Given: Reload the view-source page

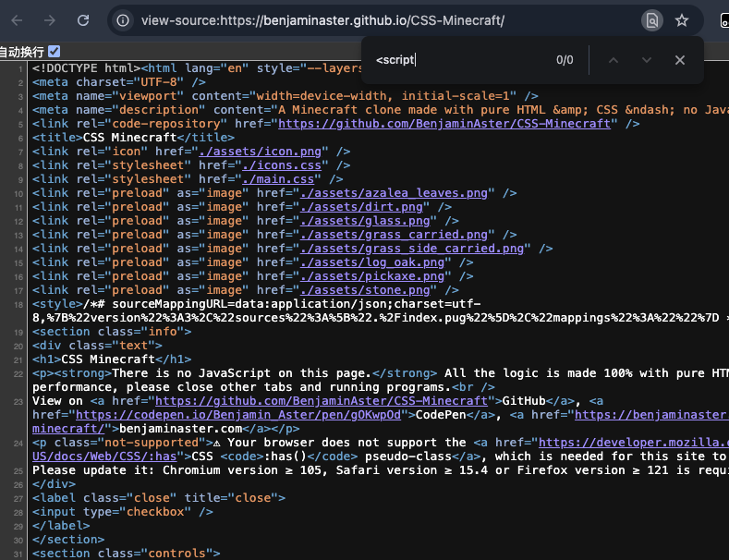Looking at the screenshot, I should (x=83, y=20).
